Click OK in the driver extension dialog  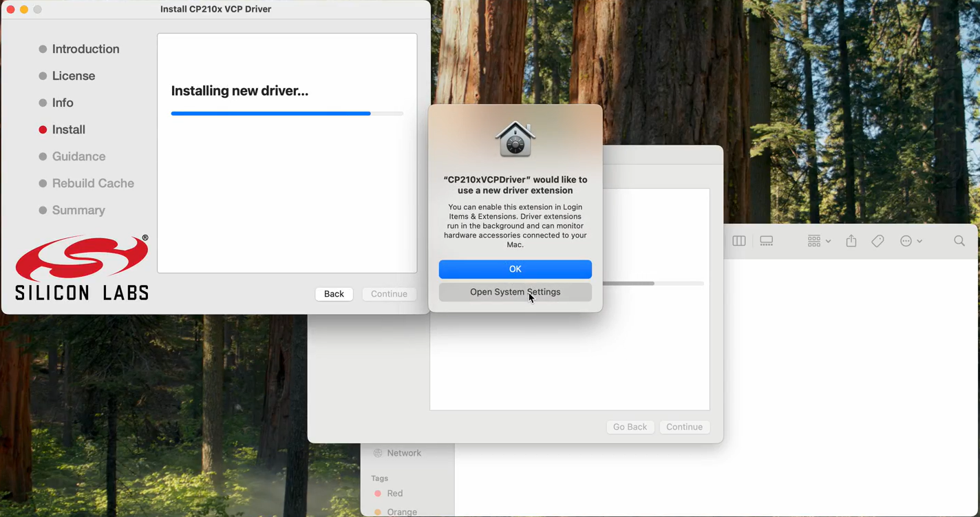click(515, 269)
